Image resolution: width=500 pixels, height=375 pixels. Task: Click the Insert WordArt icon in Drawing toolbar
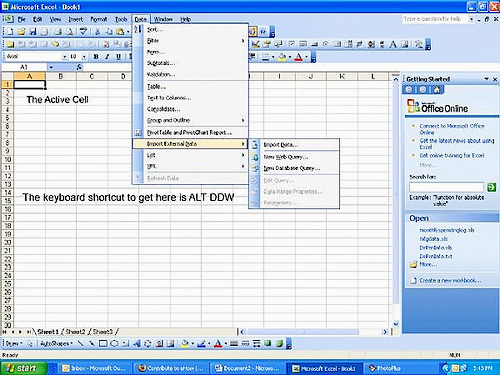(x=137, y=343)
